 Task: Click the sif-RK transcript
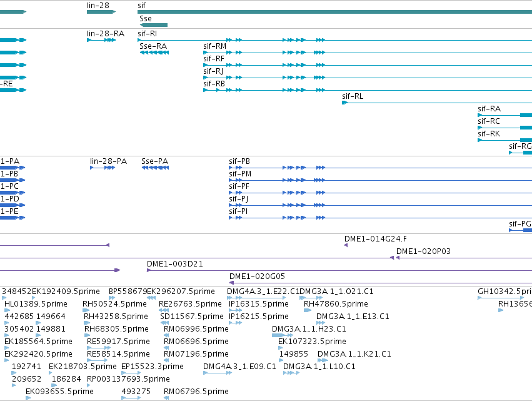tap(505, 140)
